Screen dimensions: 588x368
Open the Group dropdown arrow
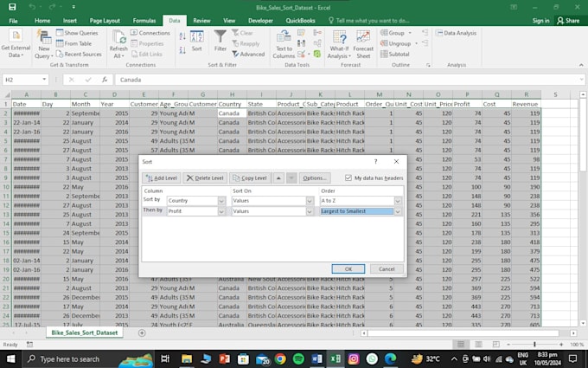[410, 33]
